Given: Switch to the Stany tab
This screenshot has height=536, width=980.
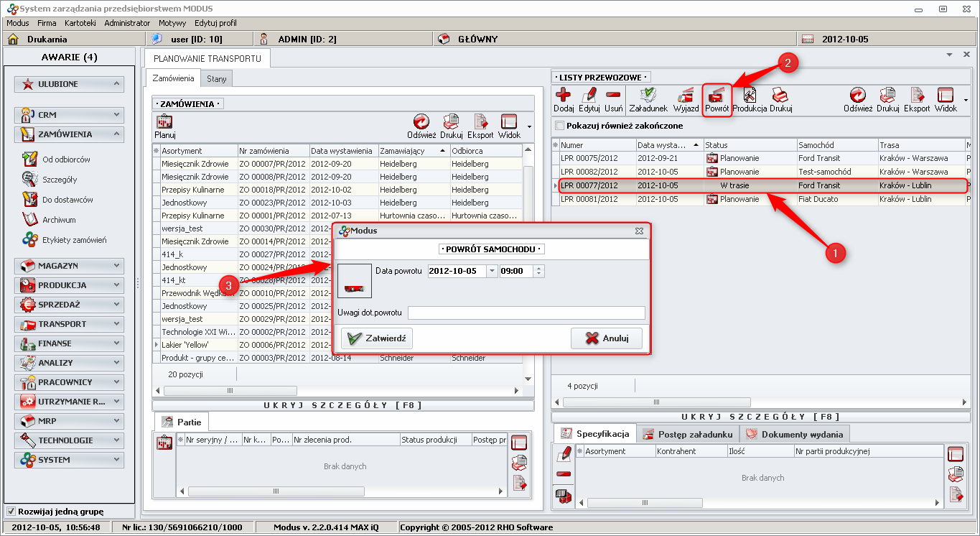Looking at the screenshot, I should (216, 78).
